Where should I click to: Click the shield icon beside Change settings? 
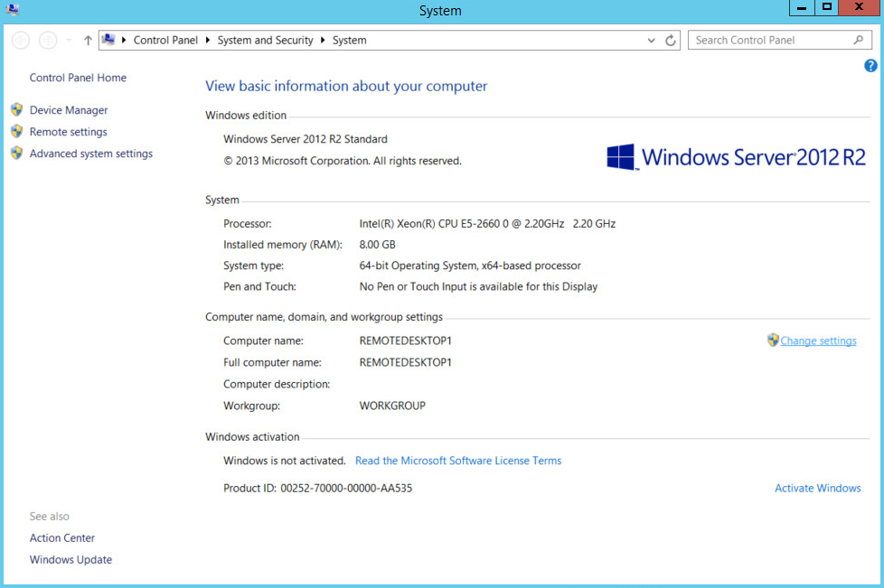tap(773, 341)
